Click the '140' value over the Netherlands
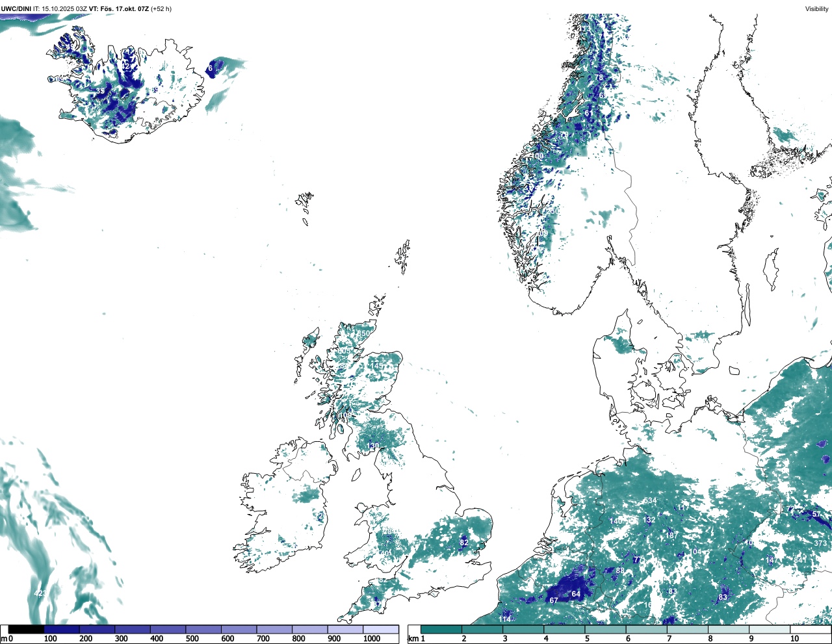Image resolution: width=832 pixels, height=644 pixels. click(x=616, y=521)
